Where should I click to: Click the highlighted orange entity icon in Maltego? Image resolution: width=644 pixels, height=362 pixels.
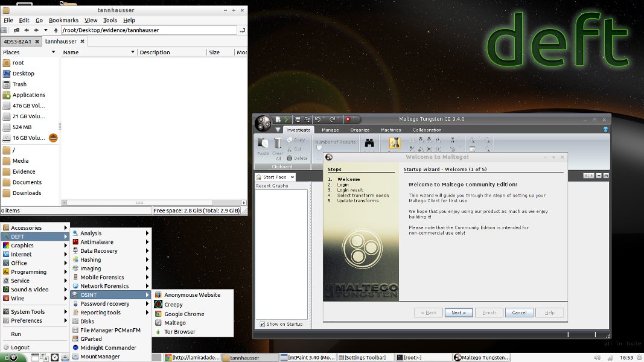tap(396, 143)
